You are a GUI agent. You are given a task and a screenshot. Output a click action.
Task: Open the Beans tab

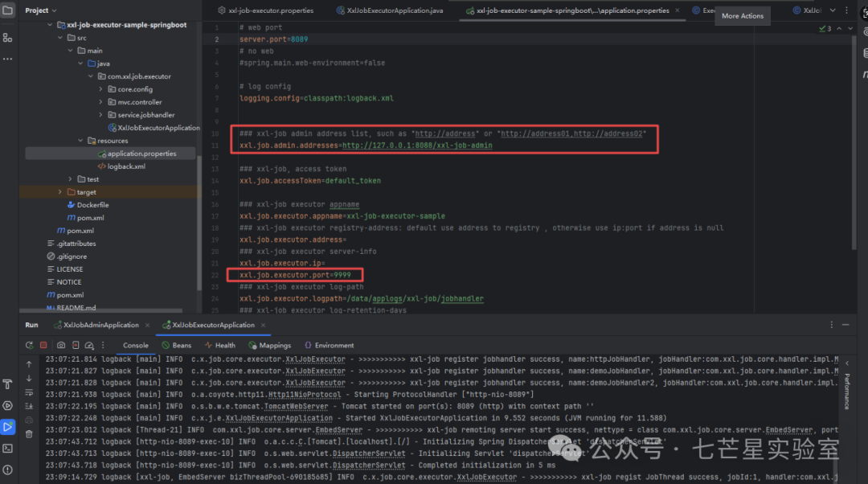(x=177, y=345)
